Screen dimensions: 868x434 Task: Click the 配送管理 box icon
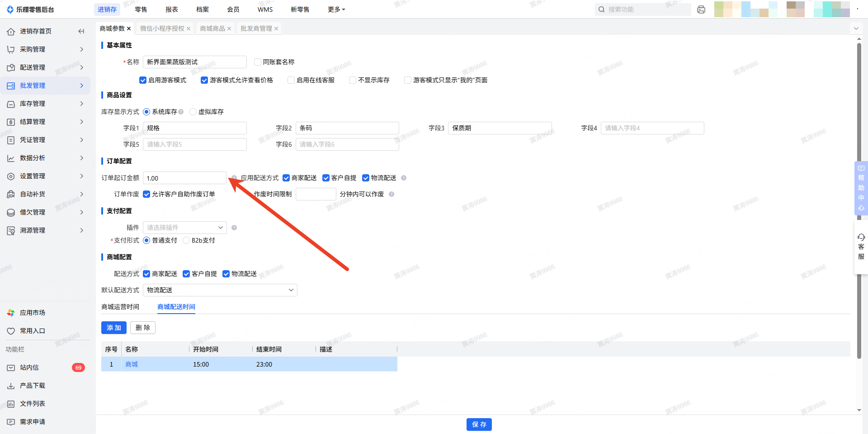11,67
